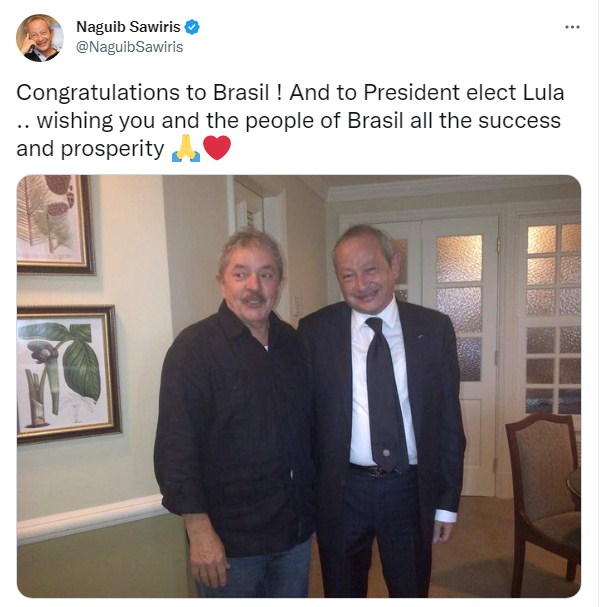Open the three-dot more options menu

572,27
